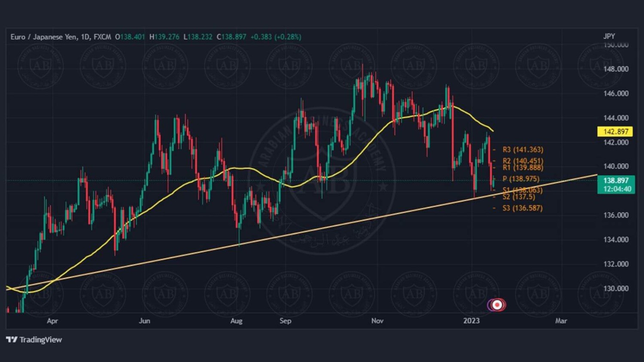Click the Aug label on time axis
This screenshot has height=362, width=644.
(x=237, y=321)
